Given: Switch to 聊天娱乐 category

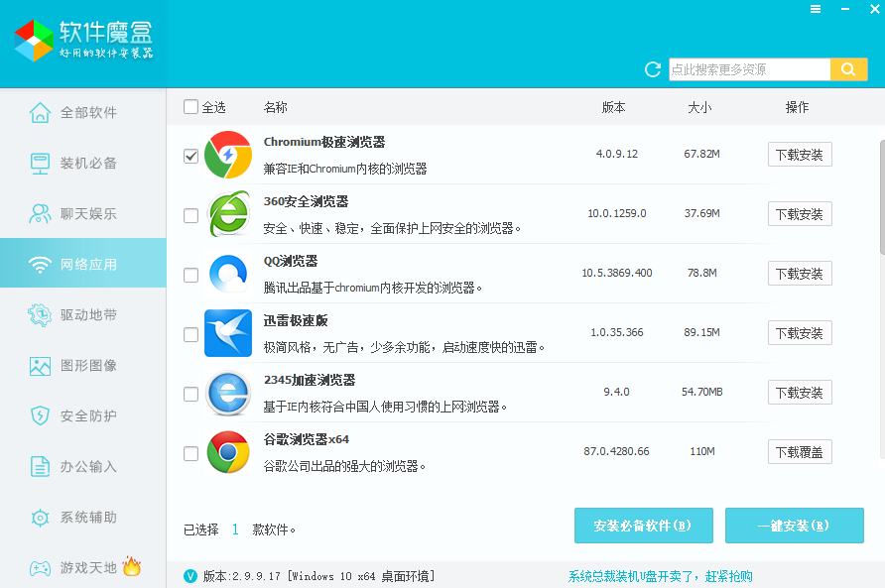Looking at the screenshot, I should click(x=83, y=213).
